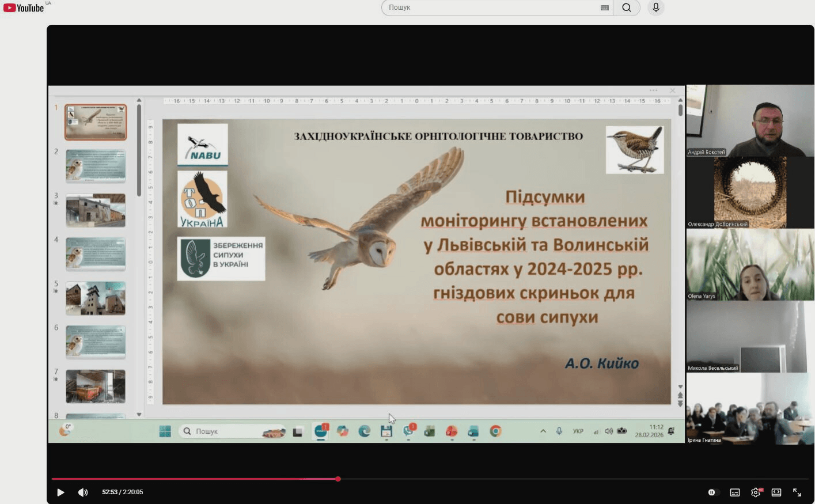This screenshot has width=815, height=504.
Task: Select slide 5 thumbnail in slide panel
Action: click(96, 298)
